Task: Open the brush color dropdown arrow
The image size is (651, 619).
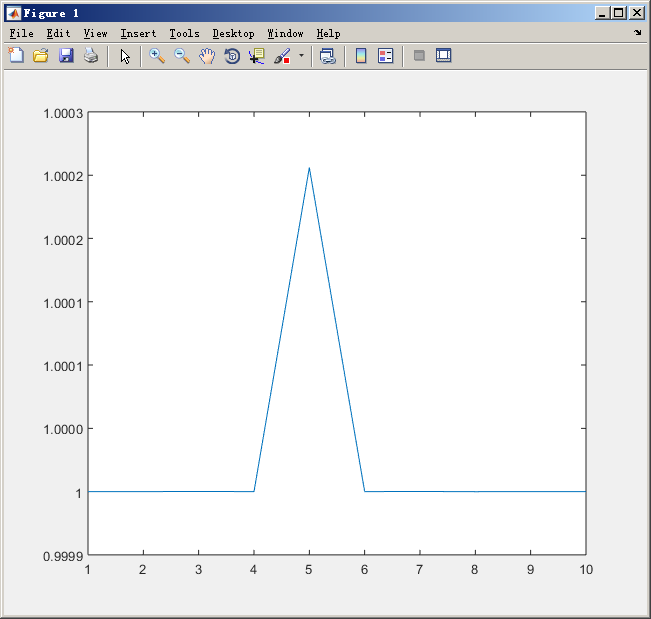Action: click(x=301, y=55)
